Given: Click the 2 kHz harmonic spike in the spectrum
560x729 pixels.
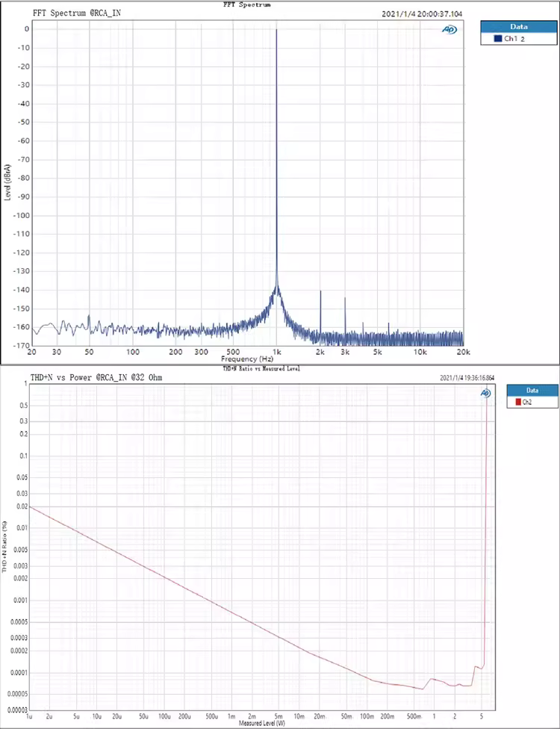Looking at the screenshot, I should pos(320,292).
